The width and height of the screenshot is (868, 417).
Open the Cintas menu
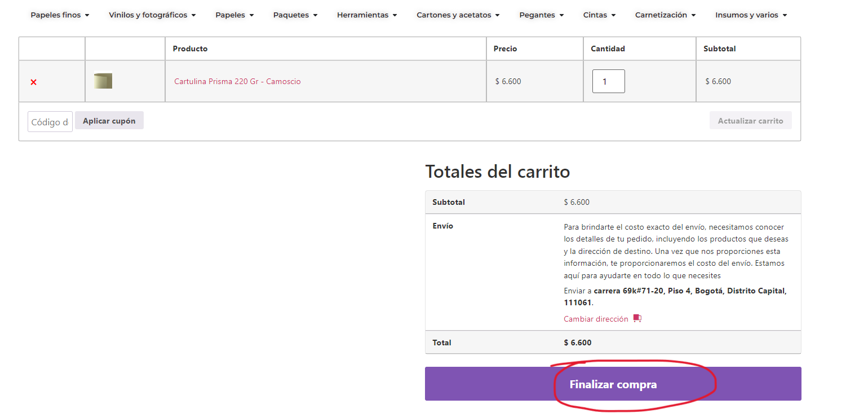599,15
